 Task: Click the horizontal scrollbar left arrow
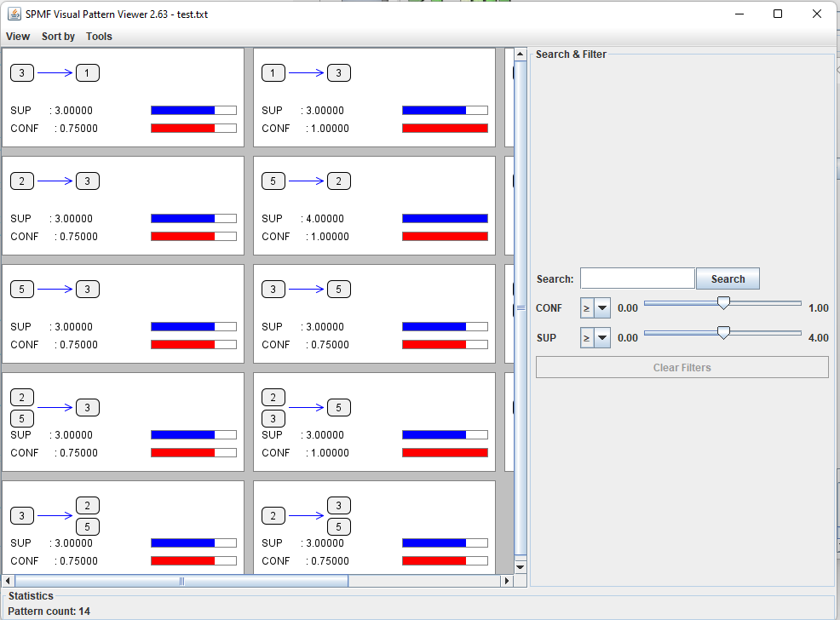[x=9, y=581]
